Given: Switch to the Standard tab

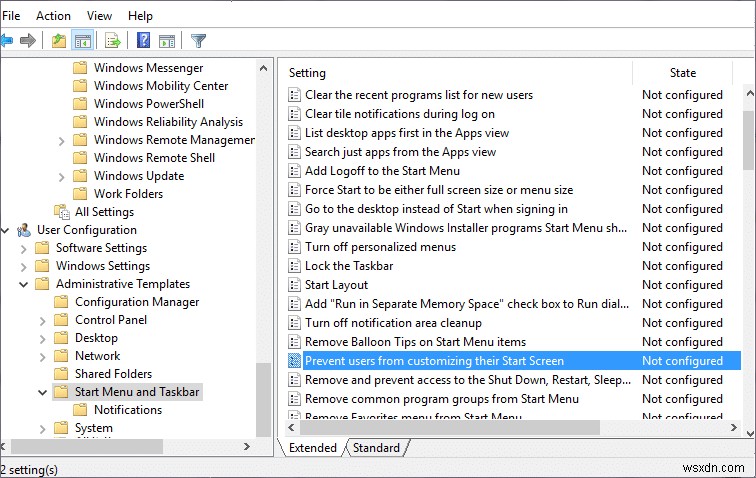Looking at the screenshot, I should (376, 448).
